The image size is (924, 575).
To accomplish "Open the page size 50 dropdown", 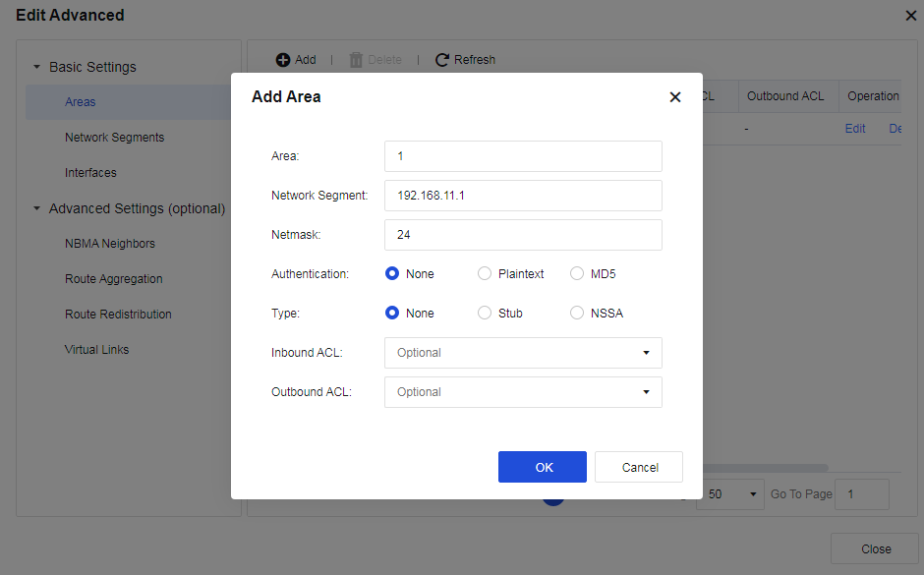I will (729, 494).
